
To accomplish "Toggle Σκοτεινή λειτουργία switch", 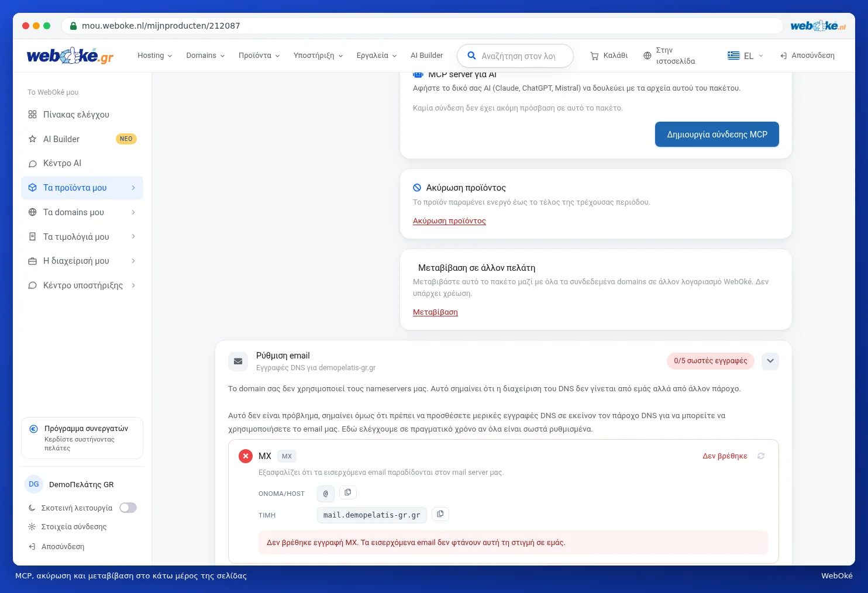I will click(128, 508).
